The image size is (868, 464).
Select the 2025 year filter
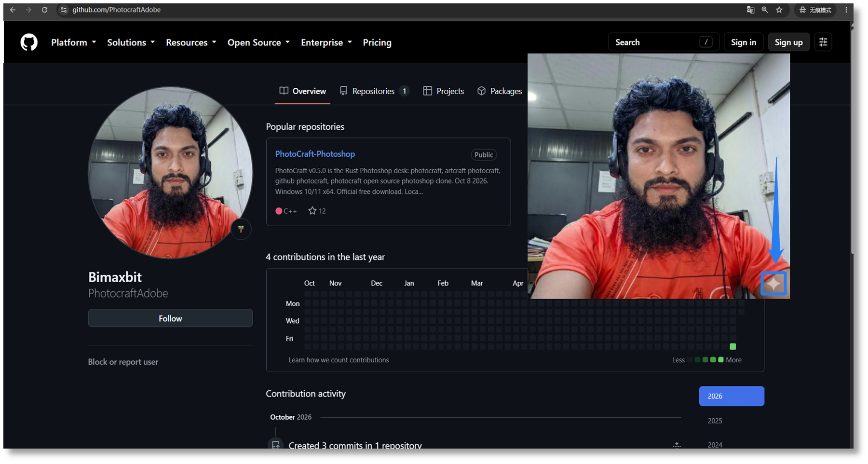tap(715, 421)
